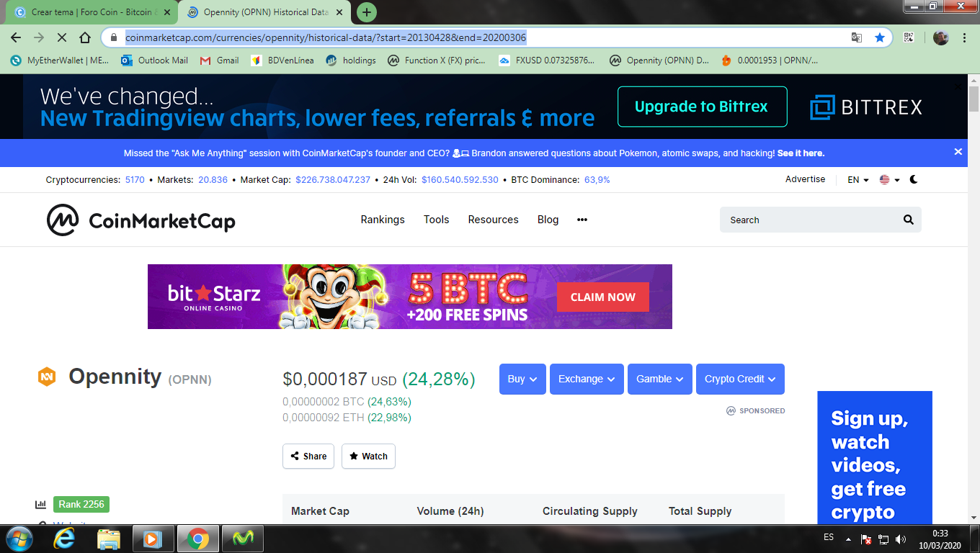Click the Markets count 20.836
The width and height of the screenshot is (980, 553).
pyautogui.click(x=213, y=179)
